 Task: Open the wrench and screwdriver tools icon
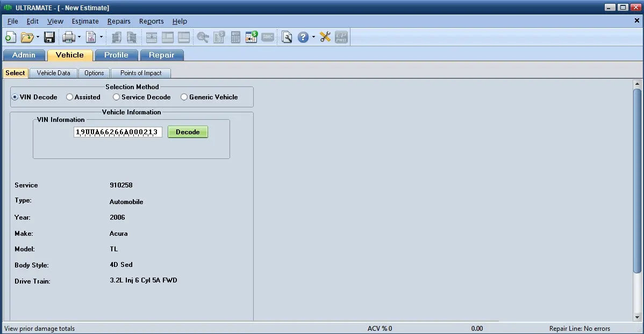coord(325,37)
